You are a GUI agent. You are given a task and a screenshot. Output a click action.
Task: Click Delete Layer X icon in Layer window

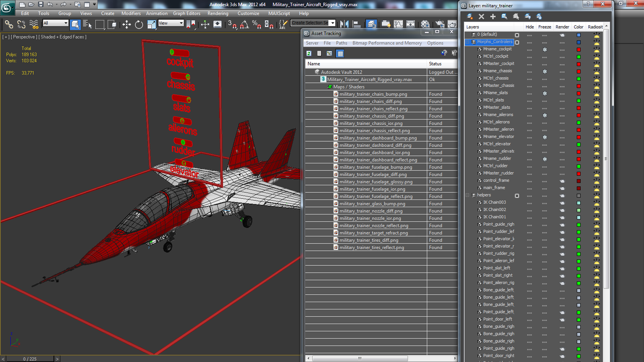coord(481,16)
